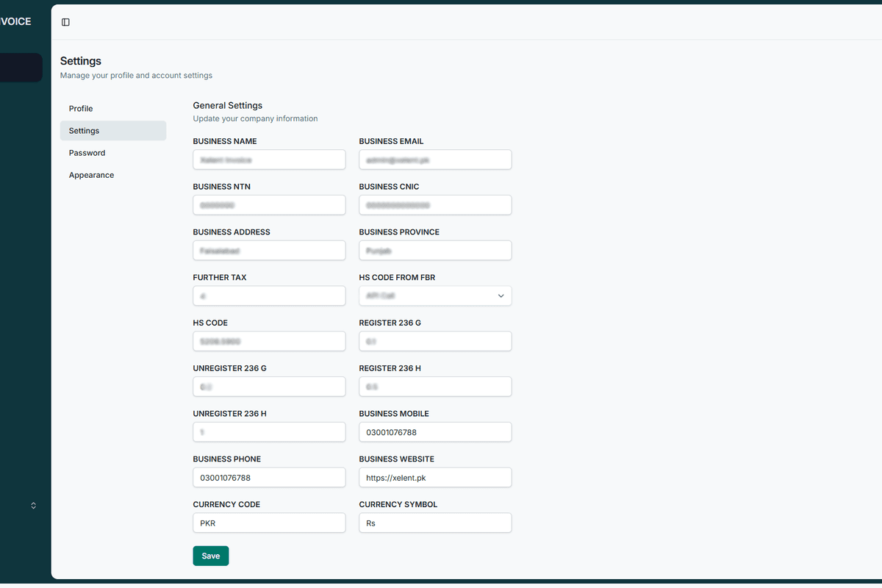The height and width of the screenshot is (588, 882).
Task: Click the BUSINESS CNIC input box
Action: [x=435, y=204]
